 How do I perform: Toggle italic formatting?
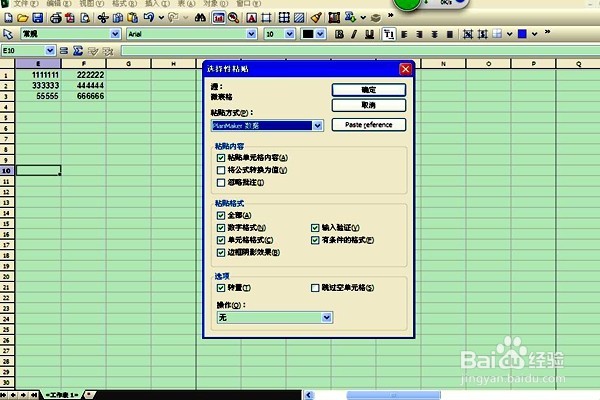[354, 34]
